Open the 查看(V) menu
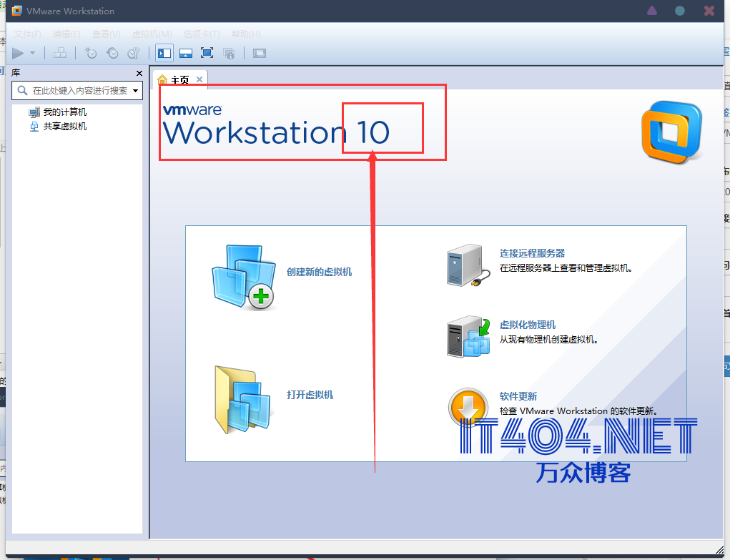Screen dimensions: 730x560 (x=106, y=34)
